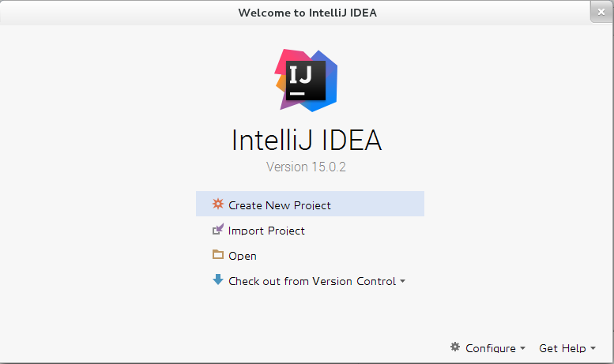Click the Welcome to IntelliJ IDEA title bar
614x364 pixels.
point(307,13)
